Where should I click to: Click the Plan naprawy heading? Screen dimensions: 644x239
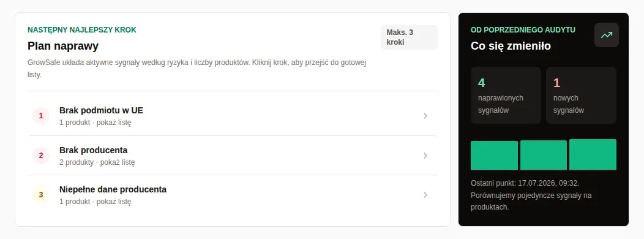tap(63, 46)
